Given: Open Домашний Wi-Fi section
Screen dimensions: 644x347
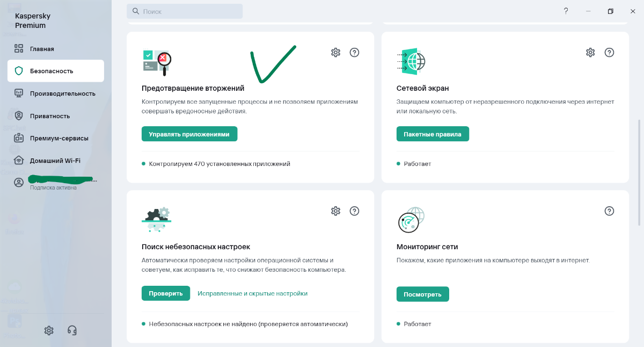Looking at the screenshot, I should (56, 161).
